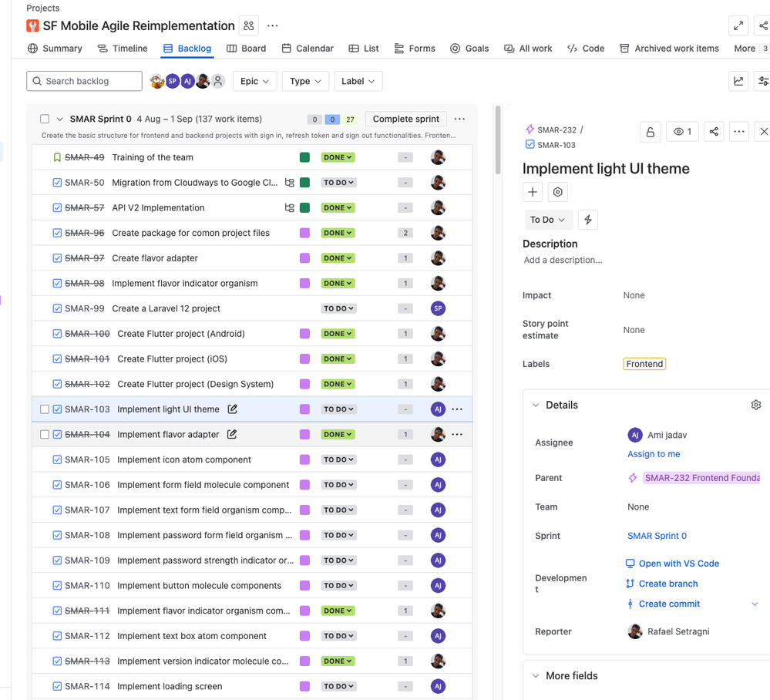The image size is (770, 700).
Task: Click purple epic swatch on SMAR-103 row
Action: pyautogui.click(x=304, y=409)
